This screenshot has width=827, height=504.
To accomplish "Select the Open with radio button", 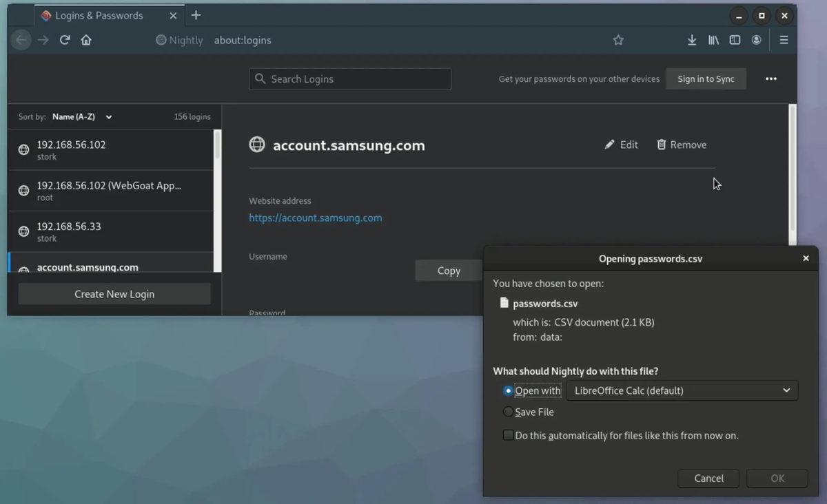I will (x=508, y=390).
